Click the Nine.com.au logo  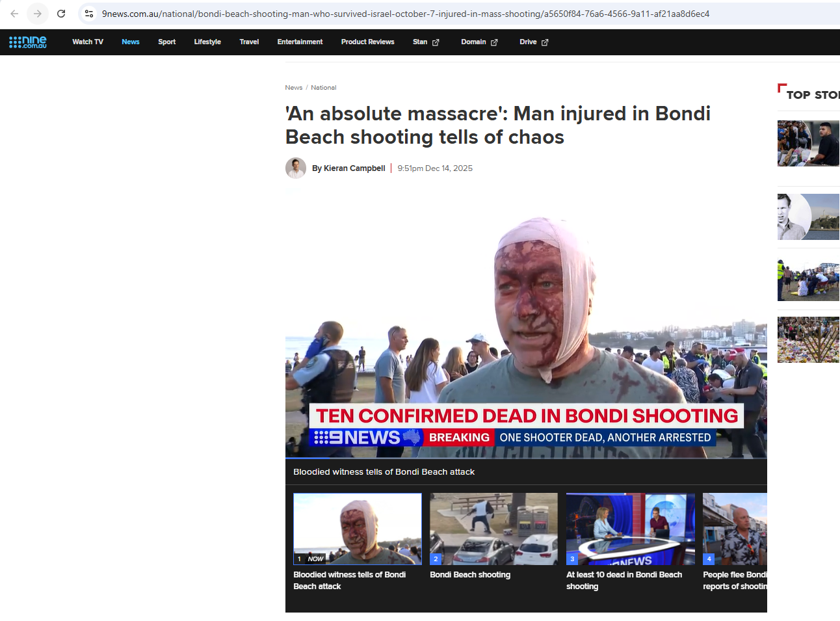(28, 42)
